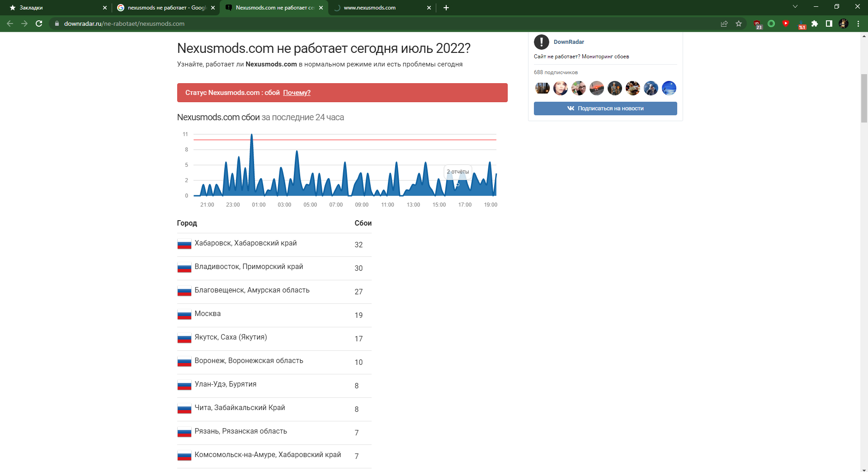Share this page icon in address bar
Viewport: 868px width, 472px height.
tap(724, 24)
